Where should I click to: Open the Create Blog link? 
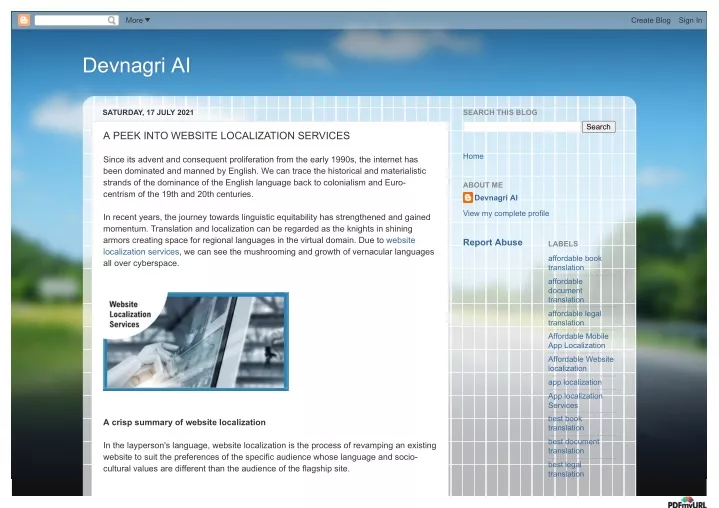650,20
